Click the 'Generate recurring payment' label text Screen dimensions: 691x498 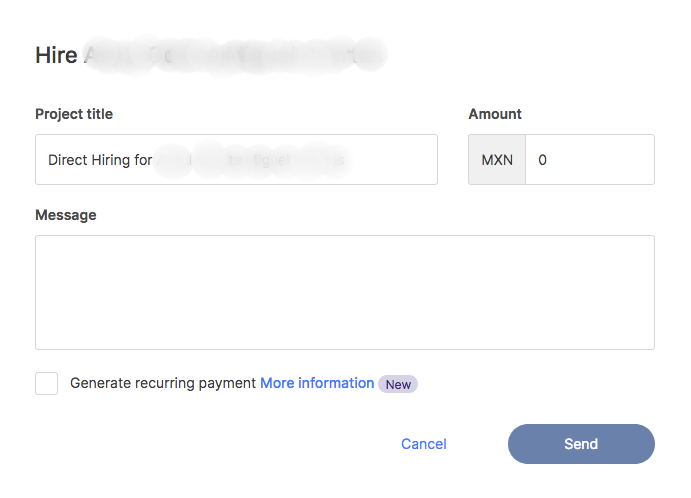click(x=163, y=383)
